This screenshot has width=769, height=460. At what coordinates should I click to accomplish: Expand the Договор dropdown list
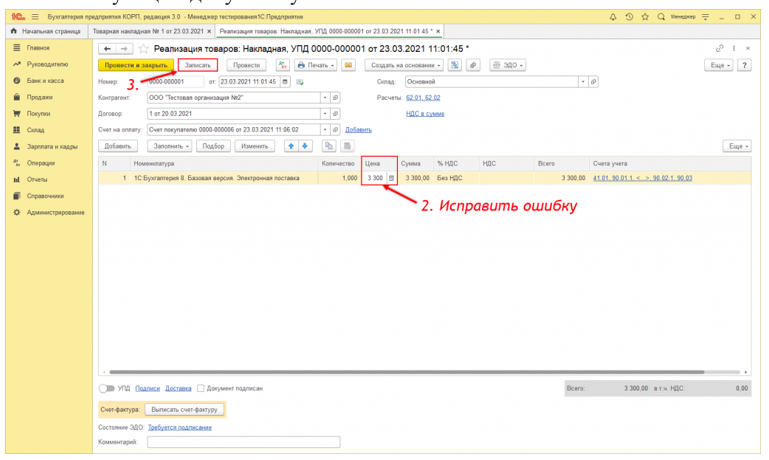tap(325, 114)
